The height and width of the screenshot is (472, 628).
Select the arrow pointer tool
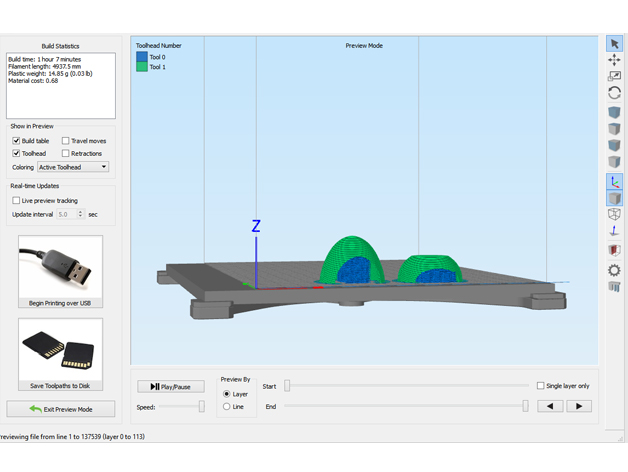pyautogui.click(x=614, y=44)
